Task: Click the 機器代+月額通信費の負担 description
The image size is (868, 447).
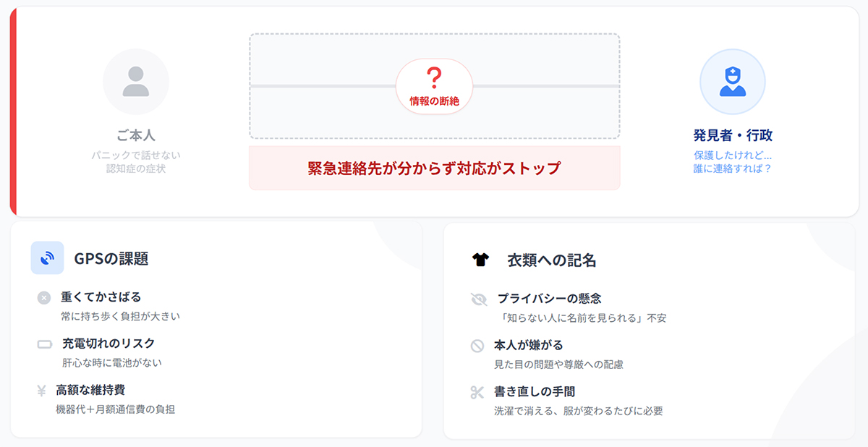Action: pos(116,409)
